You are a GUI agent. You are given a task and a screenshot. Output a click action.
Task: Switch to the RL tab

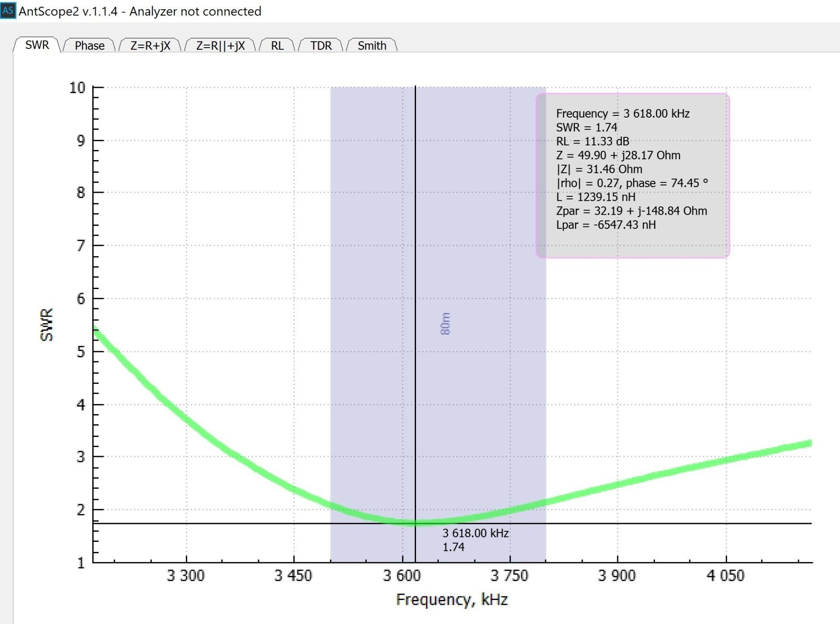pyautogui.click(x=277, y=45)
